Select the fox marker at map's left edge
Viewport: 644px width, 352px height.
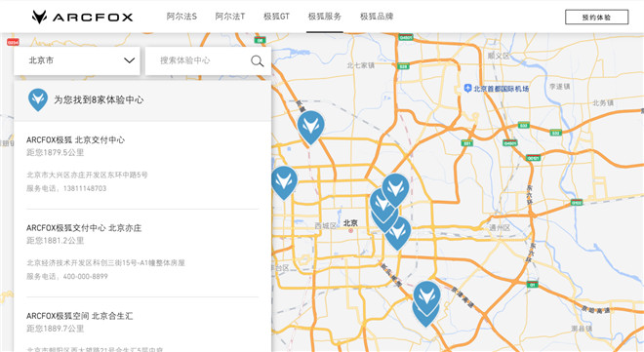[x=284, y=182]
